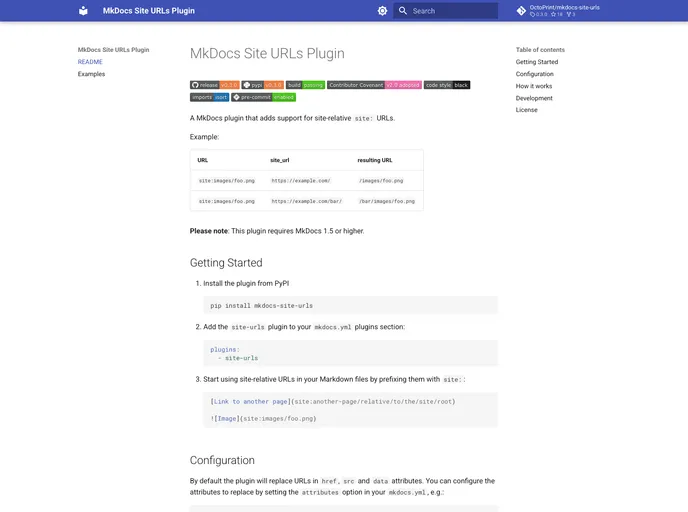Viewport: 688px width, 512px height.
Task: Click the 'Link to another page' code line
Action: [333, 401]
